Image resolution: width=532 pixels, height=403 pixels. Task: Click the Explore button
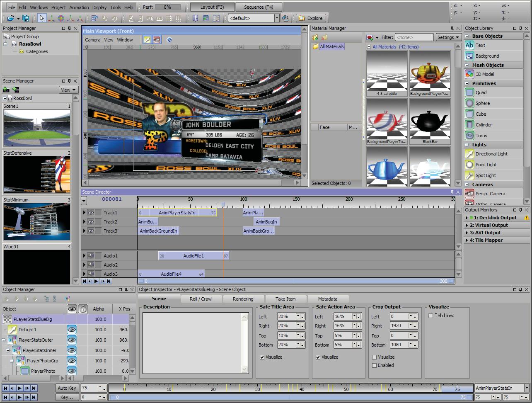pyautogui.click(x=311, y=18)
